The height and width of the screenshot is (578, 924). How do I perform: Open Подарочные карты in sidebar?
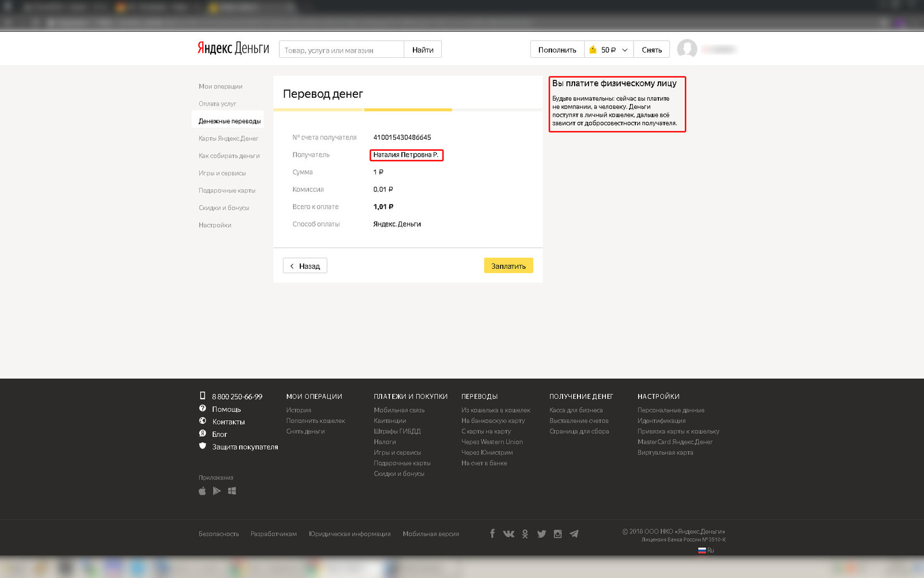(227, 191)
